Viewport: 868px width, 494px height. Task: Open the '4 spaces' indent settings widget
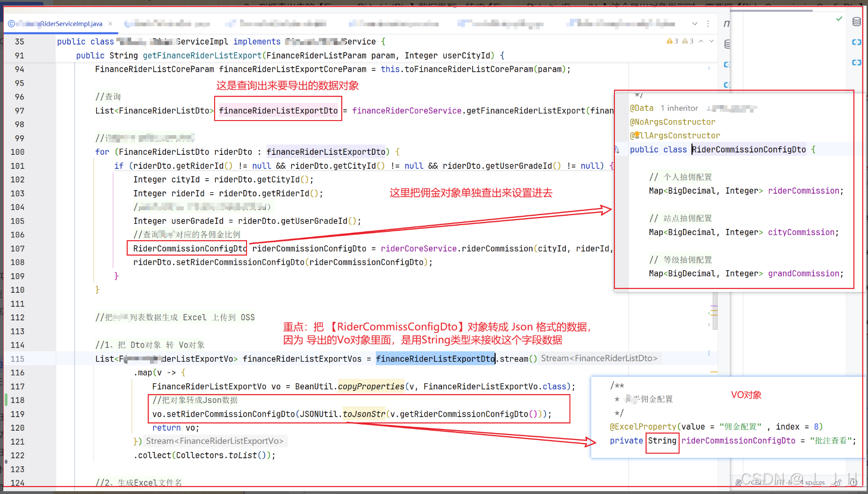(812, 482)
